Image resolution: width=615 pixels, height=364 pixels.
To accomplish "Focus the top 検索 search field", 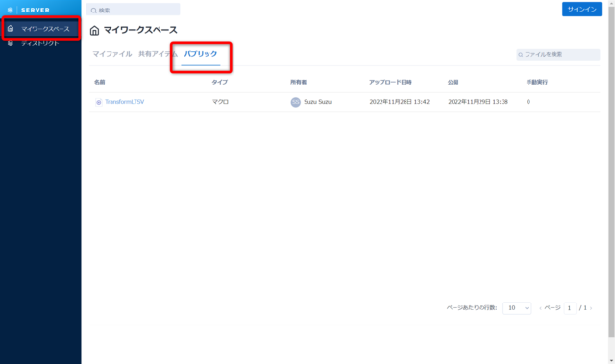I will point(133,10).
